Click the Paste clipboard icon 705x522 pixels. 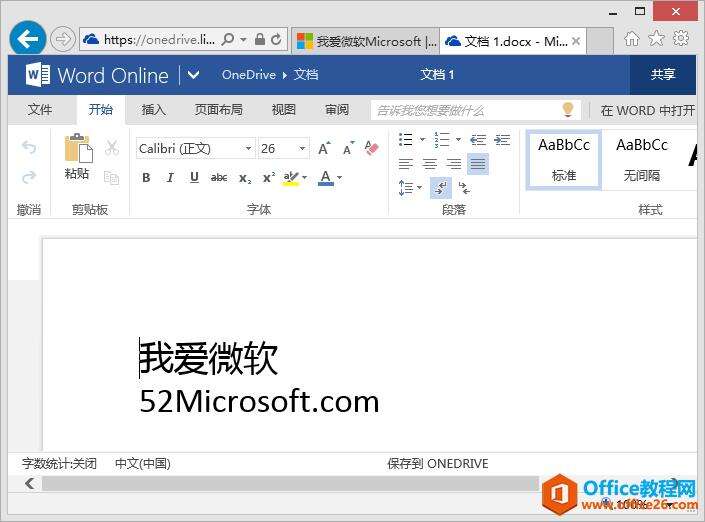77,150
